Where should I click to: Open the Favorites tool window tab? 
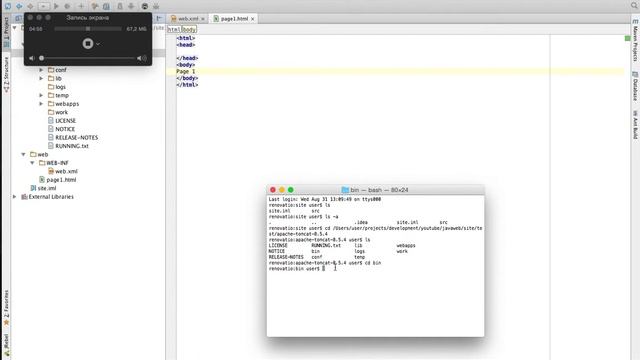pos(6,308)
